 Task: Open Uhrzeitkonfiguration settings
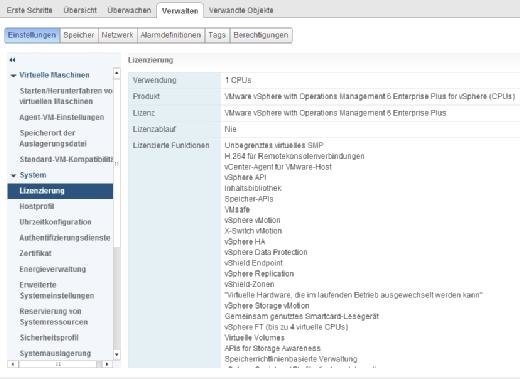tap(55, 222)
